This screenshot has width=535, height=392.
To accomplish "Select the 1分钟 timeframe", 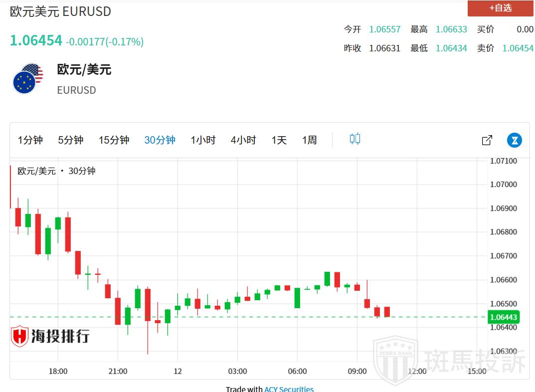I will point(30,140).
